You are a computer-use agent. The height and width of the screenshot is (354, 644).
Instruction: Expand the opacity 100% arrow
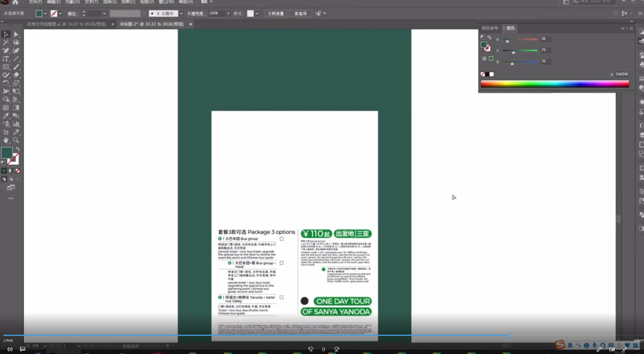228,13
